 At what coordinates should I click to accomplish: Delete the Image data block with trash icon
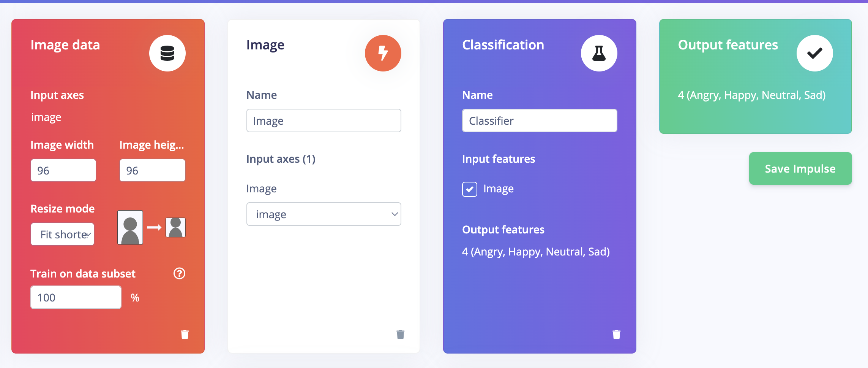click(x=185, y=335)
